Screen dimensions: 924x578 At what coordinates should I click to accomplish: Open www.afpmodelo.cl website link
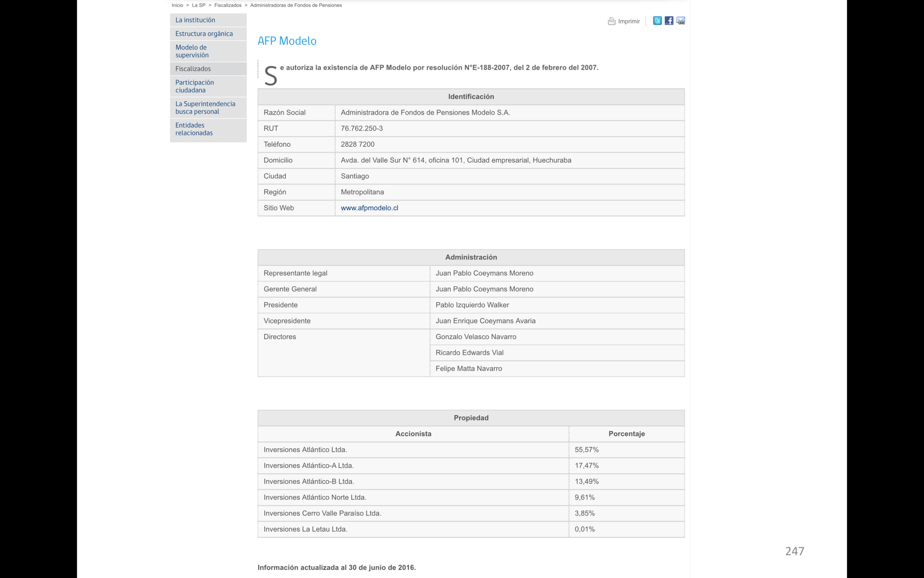coord(369,208)
